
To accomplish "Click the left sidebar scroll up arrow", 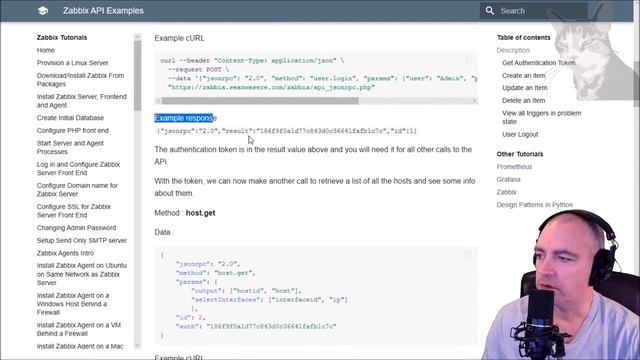I will [138, 37].
